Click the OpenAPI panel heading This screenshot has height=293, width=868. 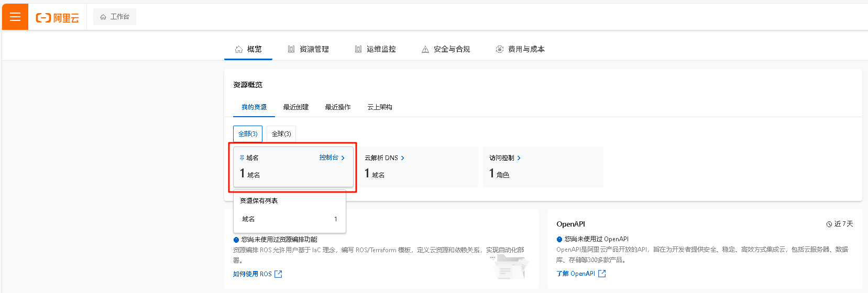coord(570,224)
